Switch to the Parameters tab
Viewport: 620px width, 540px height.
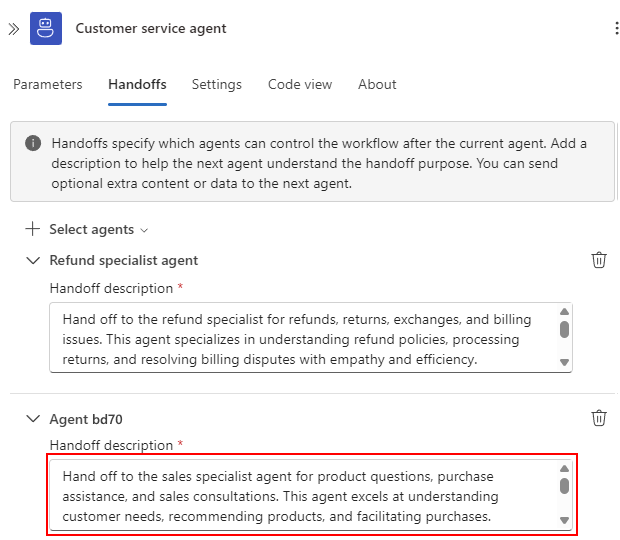click(47, 85)
